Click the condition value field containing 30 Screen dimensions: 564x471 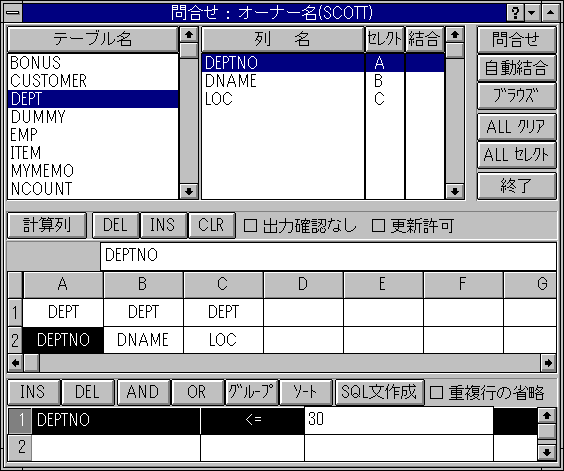click(x=399, y=420)
